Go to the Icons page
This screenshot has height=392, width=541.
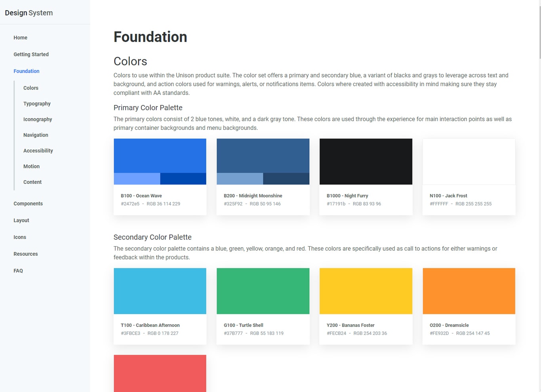coord(20,237)
